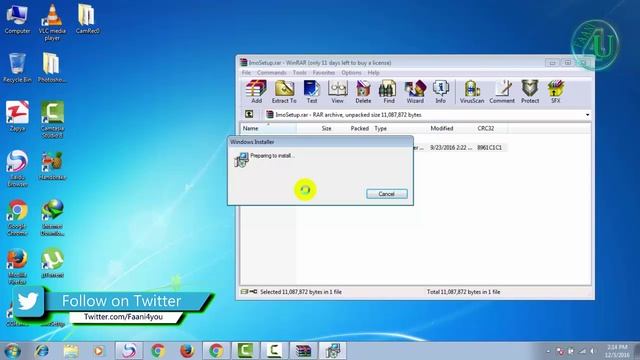The image size is (640, 360).
Task: Run the VirusScan tool
Action: pos(472,91)
